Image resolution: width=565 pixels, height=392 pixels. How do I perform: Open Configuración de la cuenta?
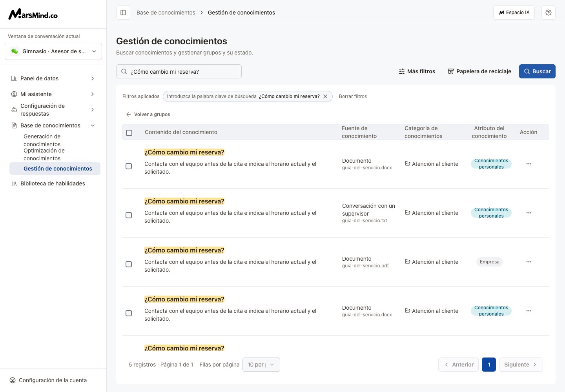48,380
